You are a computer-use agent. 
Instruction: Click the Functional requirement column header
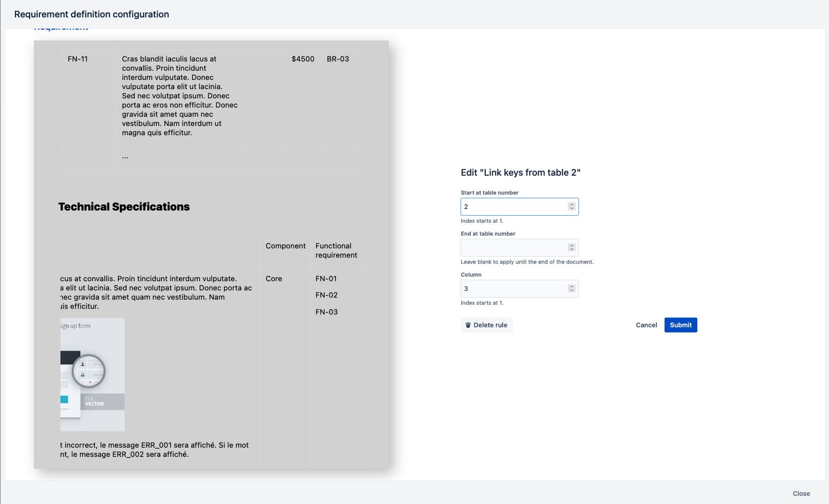[x=336, y=250]
